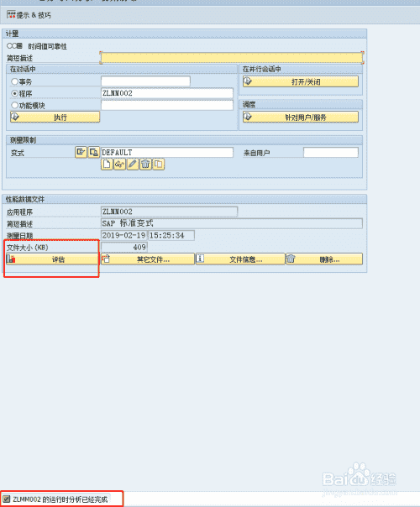Click the 打开/关闭 button

(x=301, y=81)
